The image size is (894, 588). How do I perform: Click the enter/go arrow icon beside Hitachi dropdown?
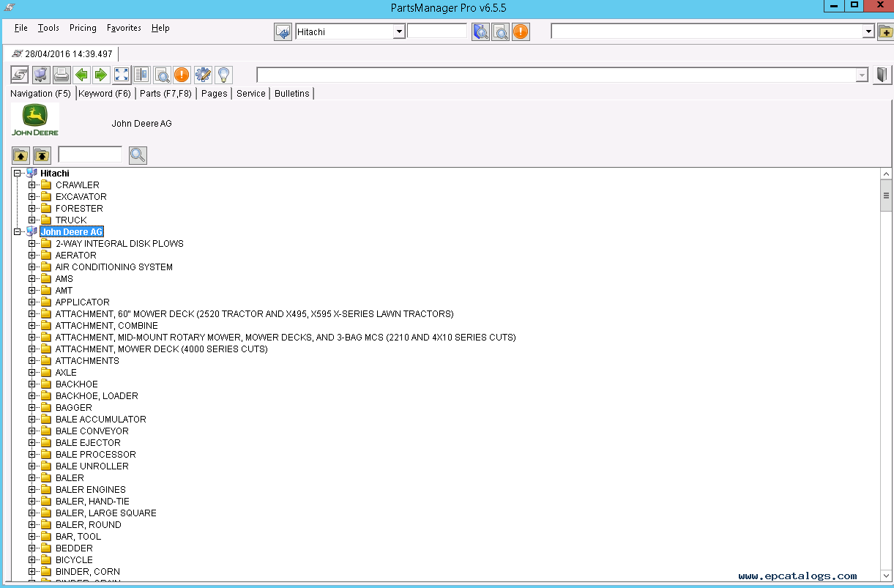[283, 32]
